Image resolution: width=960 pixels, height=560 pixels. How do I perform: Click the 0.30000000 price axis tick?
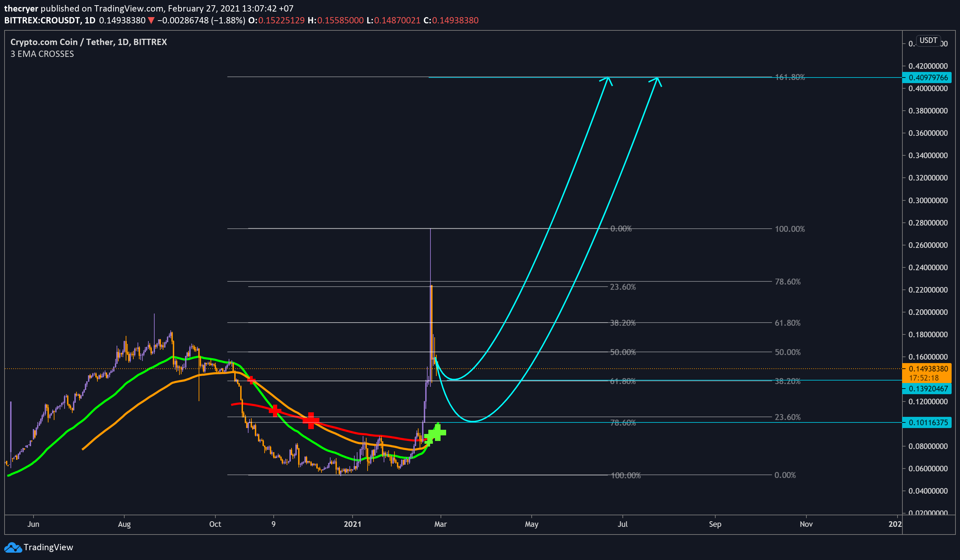coord(928,200)
